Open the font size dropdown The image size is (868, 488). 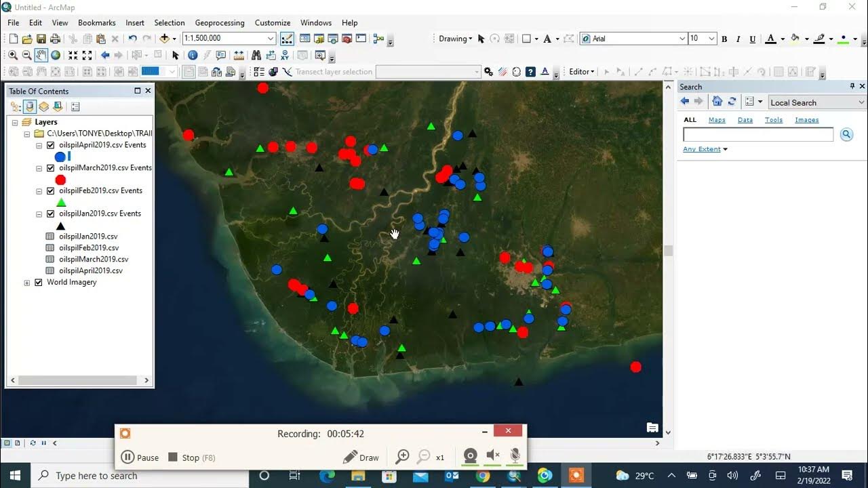(711, 39)
